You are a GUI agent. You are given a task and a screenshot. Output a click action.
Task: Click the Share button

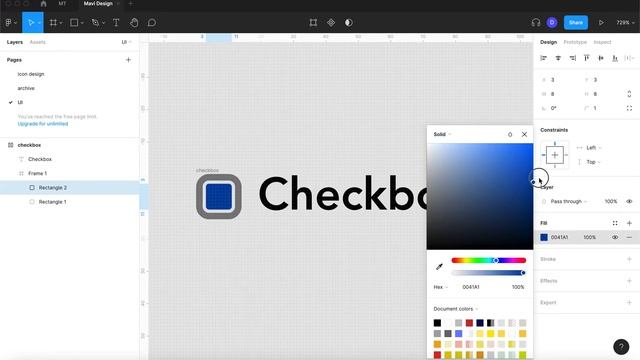tap(576, 23)
